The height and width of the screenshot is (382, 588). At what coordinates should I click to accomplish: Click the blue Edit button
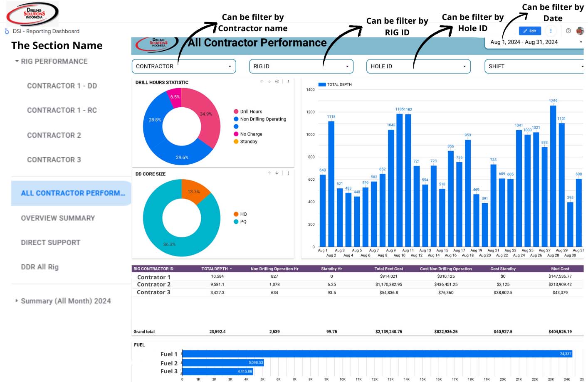point(530,31)
